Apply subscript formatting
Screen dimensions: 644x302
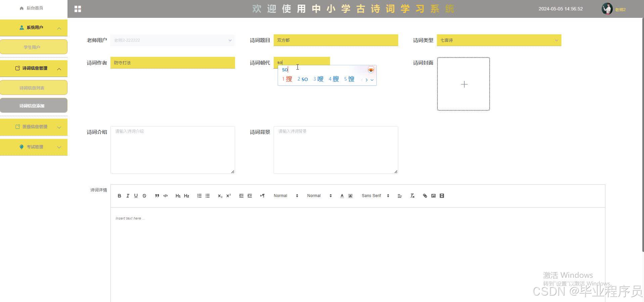point(220,196)
